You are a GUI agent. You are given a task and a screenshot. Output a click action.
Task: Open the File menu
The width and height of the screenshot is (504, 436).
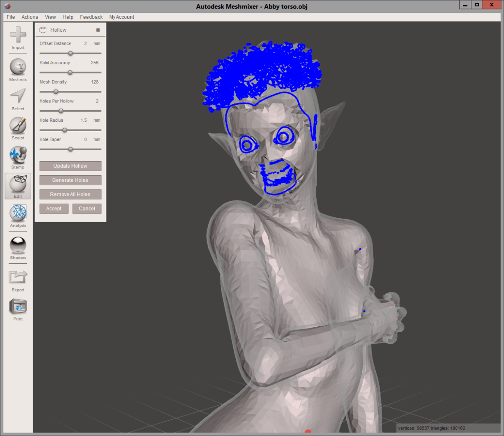(11, 17)
